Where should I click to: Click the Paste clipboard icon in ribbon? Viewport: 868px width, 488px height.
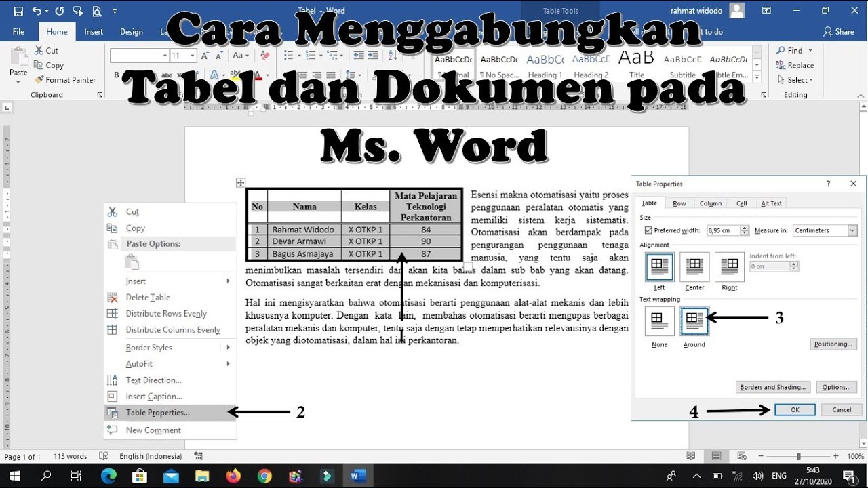[18, 56]
